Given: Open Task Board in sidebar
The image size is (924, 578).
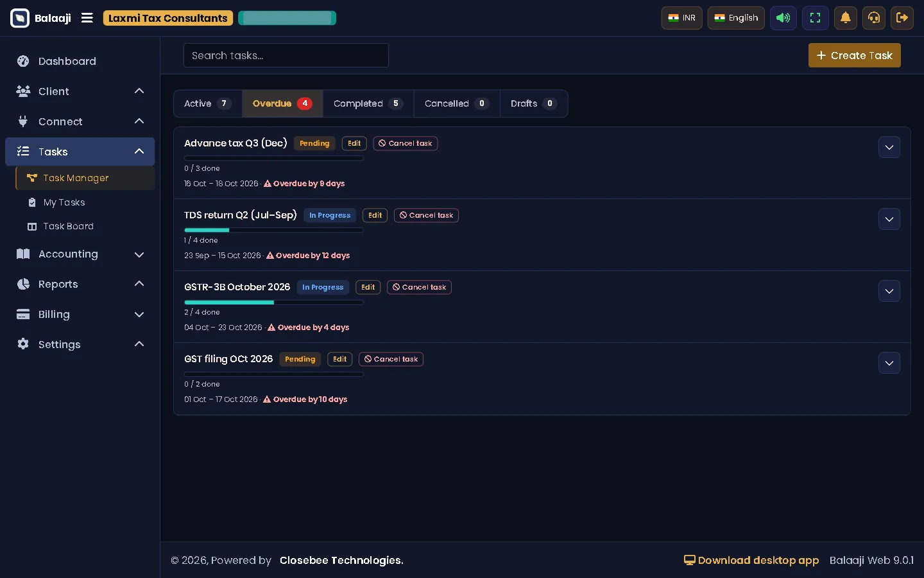Looking at the screenshot, I should (85, 226).
